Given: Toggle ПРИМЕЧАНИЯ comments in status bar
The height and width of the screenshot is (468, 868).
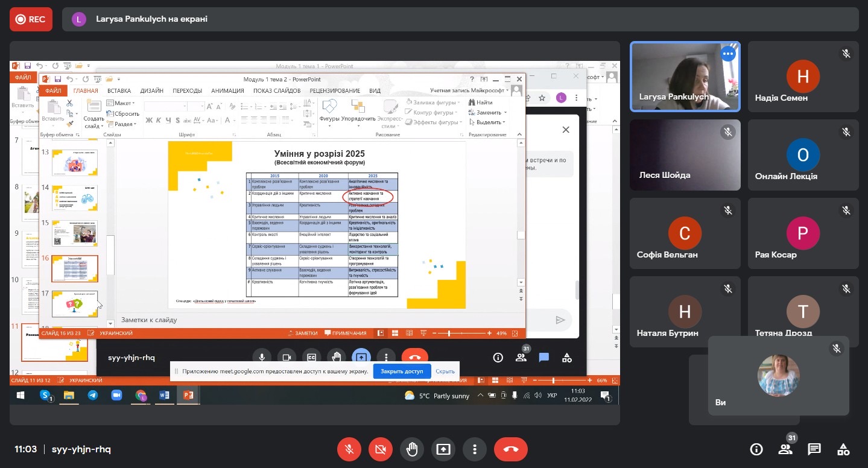Looking at the screenshot, I should point(346,333).
